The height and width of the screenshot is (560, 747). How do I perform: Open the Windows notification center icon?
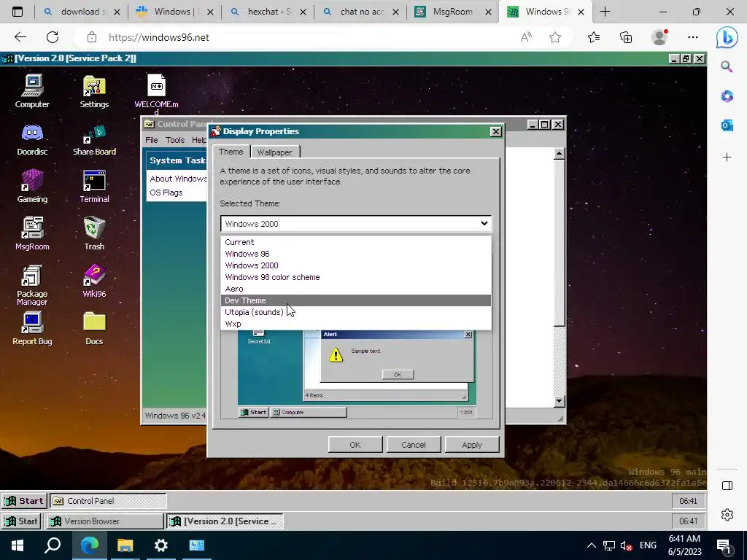tap(723, 545)
